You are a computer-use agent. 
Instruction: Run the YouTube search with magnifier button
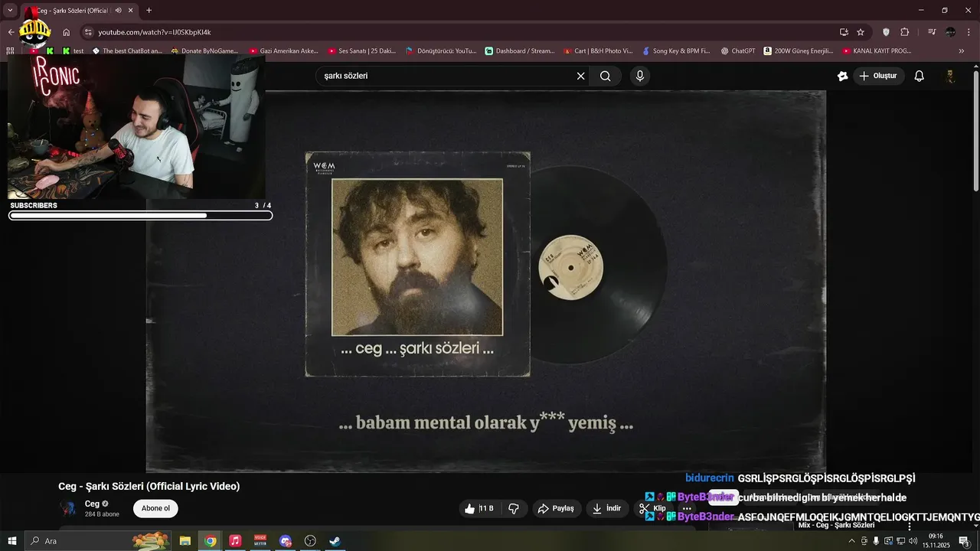coord(605,76)
